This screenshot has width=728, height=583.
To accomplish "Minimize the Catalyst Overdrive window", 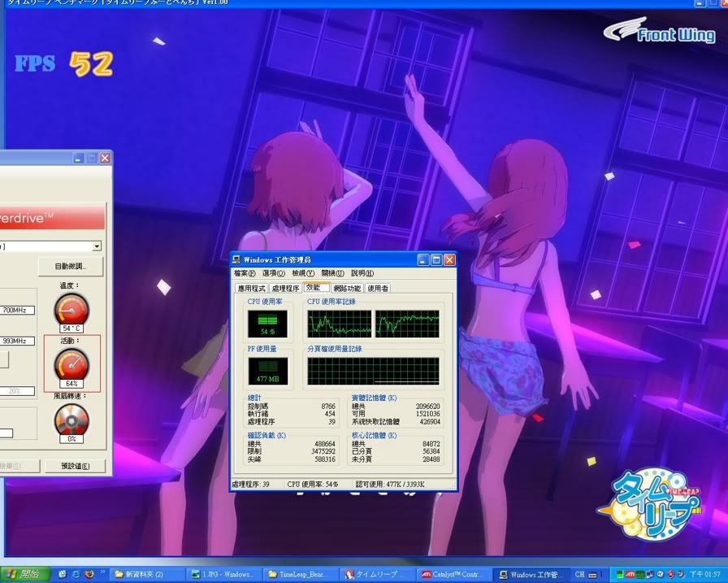I will click(79, 159).
